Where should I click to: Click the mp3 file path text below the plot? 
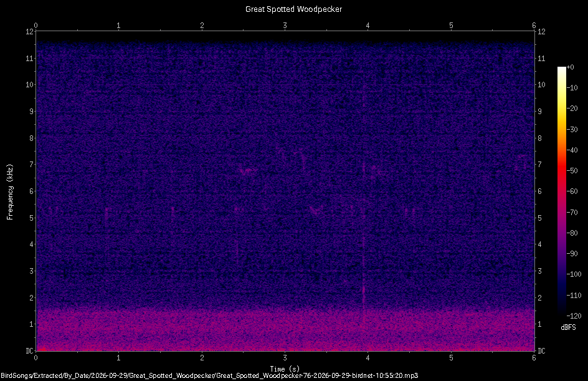point(209,375)
